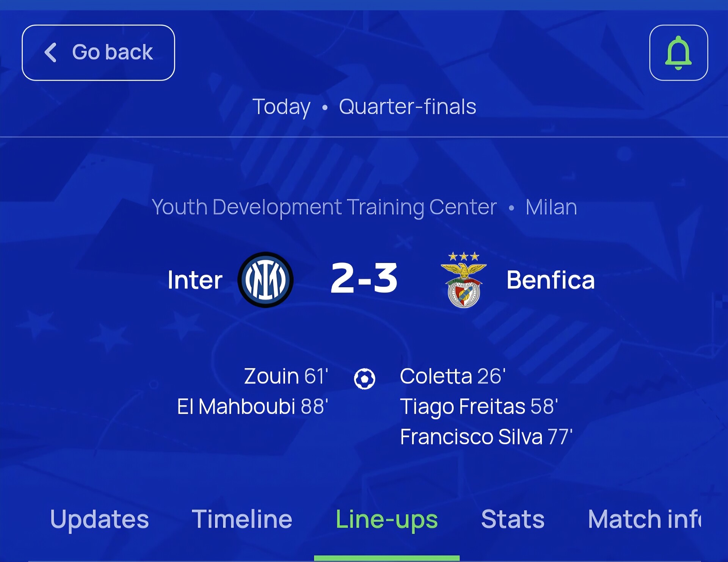The height and width of the screenshot is (562, 728).
Task: Select goalscorer Coletta 26'
Action: tap(453, 376)
